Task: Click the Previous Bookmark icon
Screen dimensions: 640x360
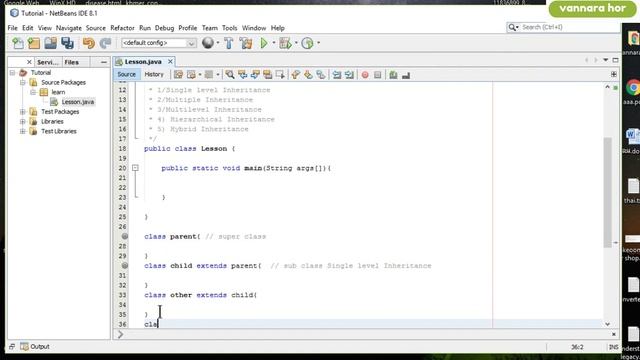Action: pos(296,75)
